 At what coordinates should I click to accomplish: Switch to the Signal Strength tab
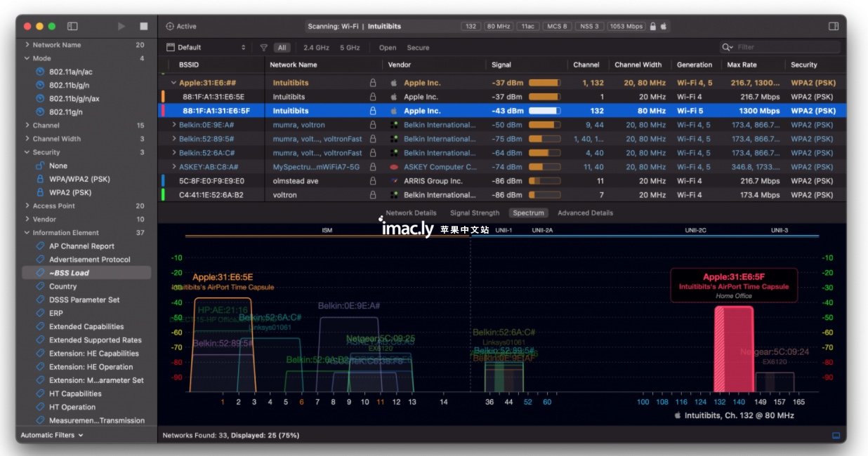(x=475, y=213)
